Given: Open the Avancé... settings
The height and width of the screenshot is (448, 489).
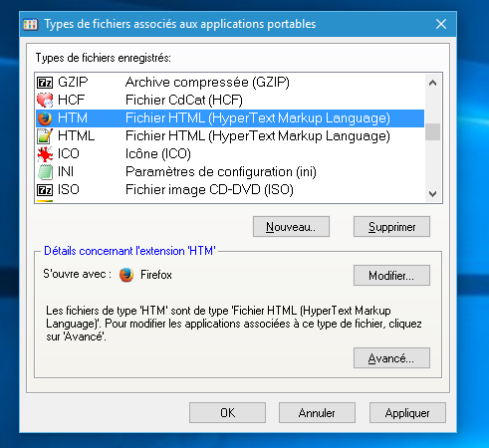Looking at the screenshot, I should pos(391,358).
